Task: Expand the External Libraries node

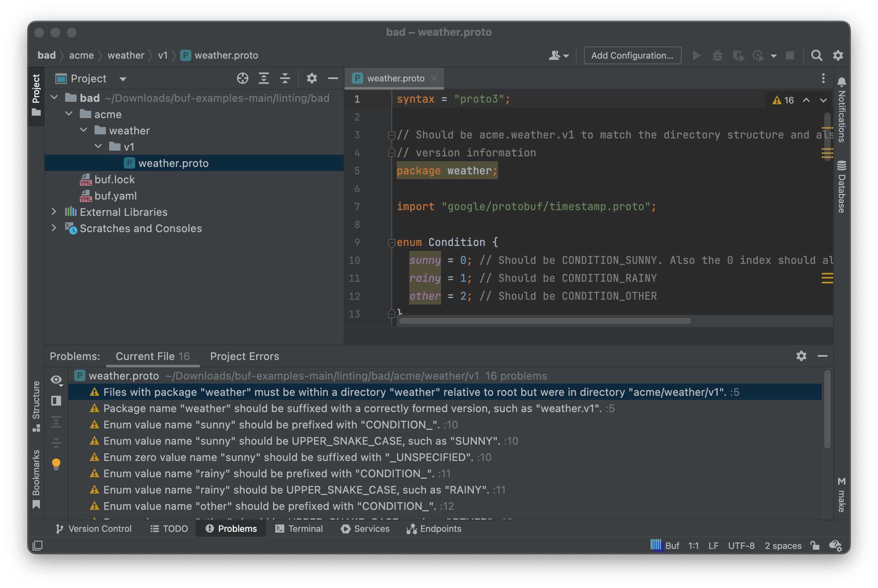Action: [54, 212]
